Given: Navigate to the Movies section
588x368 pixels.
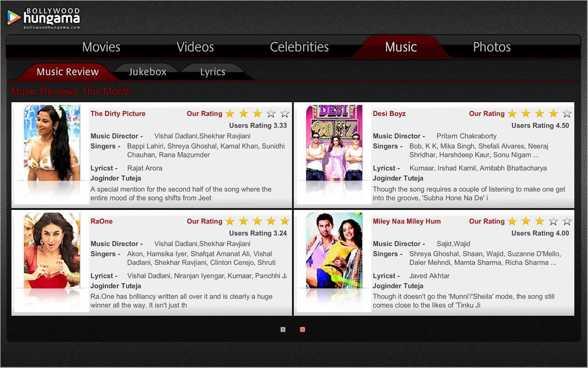Looking at the screenshot, I should [101, 46].
